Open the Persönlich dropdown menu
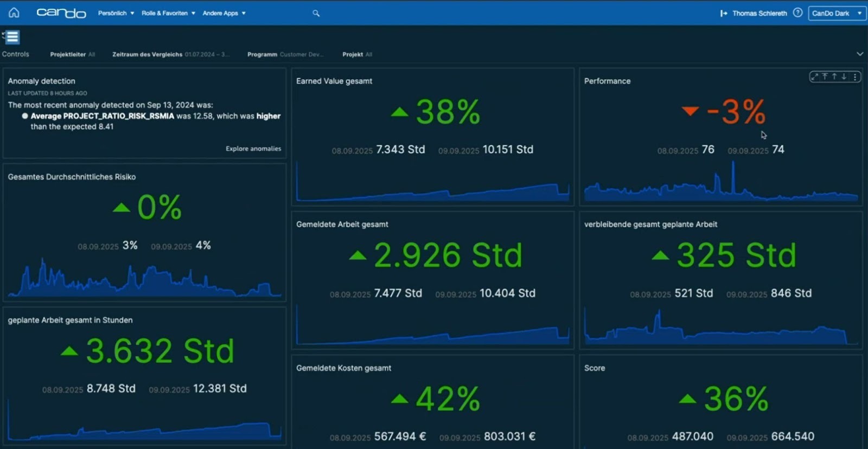The width and height of the screenshot is (868, 449). pyautogui.click(x=116, y=13)
